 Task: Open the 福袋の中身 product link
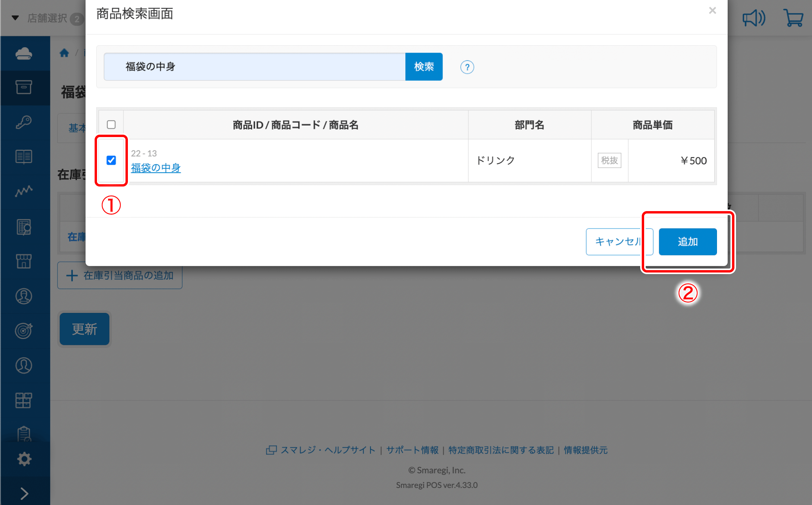[x=156, y=168]
